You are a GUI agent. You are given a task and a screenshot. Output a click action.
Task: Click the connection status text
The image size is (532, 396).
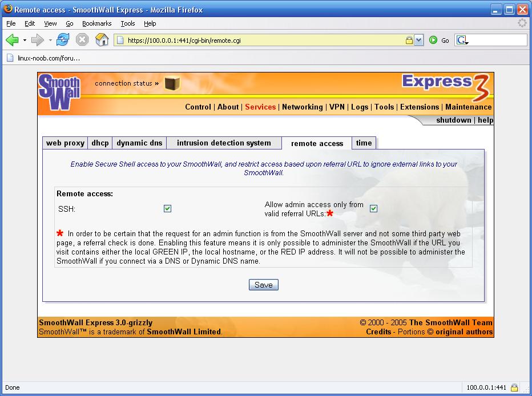click(x=127, y=83)
